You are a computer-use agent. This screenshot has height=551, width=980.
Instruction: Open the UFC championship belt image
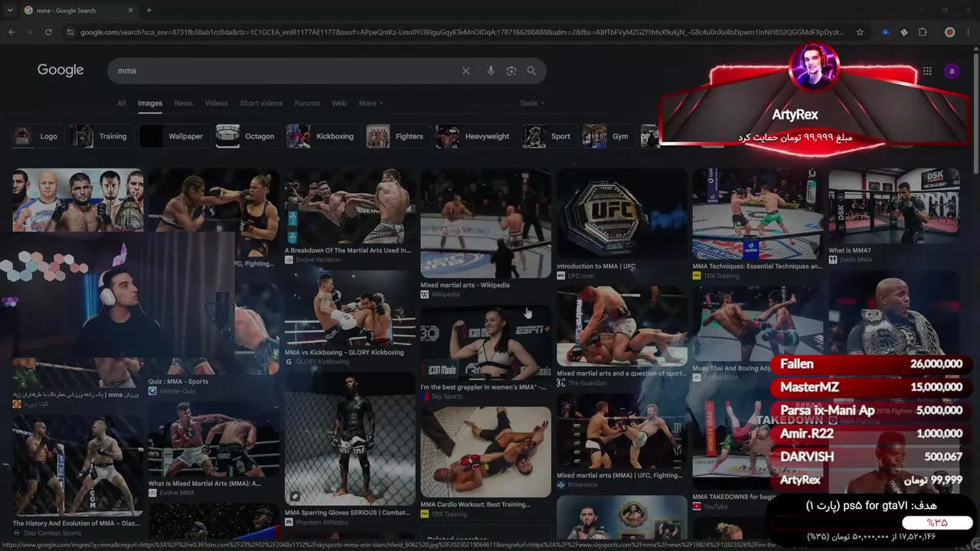pyautogui.click(x=622, y=214)
